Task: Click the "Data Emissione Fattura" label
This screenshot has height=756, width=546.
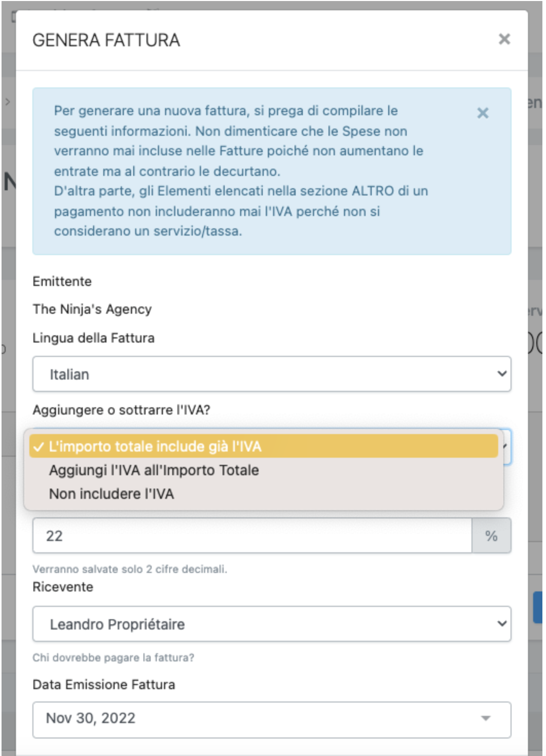Action: click(x=104, y=685)
